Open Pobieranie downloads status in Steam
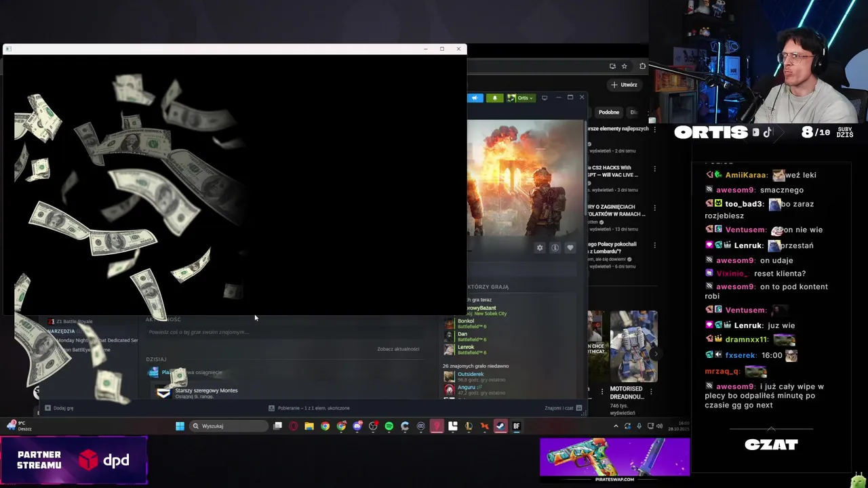Screen dimensions: 868x488 pyautogui.click(x=309, y=408)
